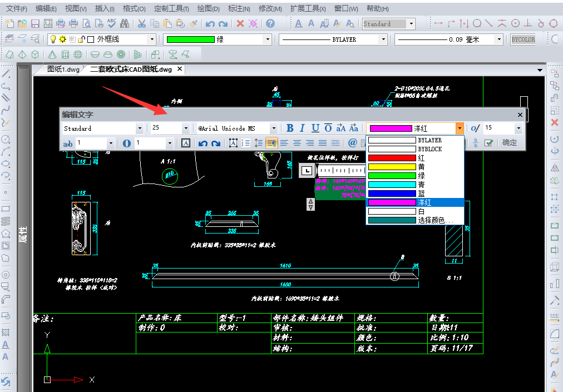Click the 确定 button in text editor

pos(509,143)
